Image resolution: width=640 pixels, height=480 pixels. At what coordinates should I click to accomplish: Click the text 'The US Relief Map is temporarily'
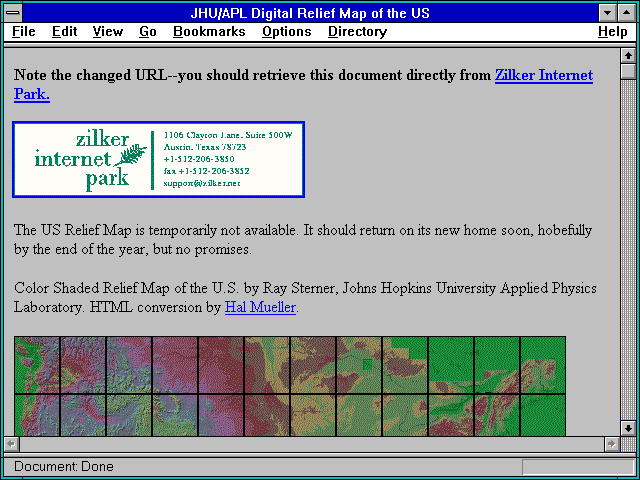coord(113,230)
